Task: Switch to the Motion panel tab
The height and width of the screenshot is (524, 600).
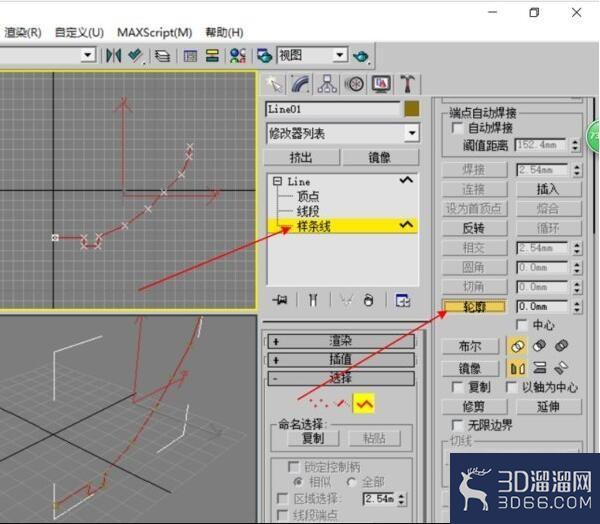Action: coord(354,84)
